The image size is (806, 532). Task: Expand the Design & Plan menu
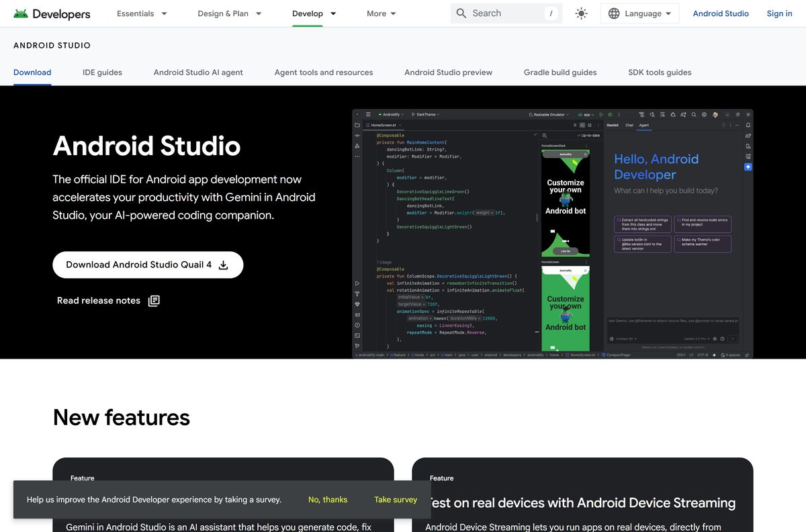(230, 13)
